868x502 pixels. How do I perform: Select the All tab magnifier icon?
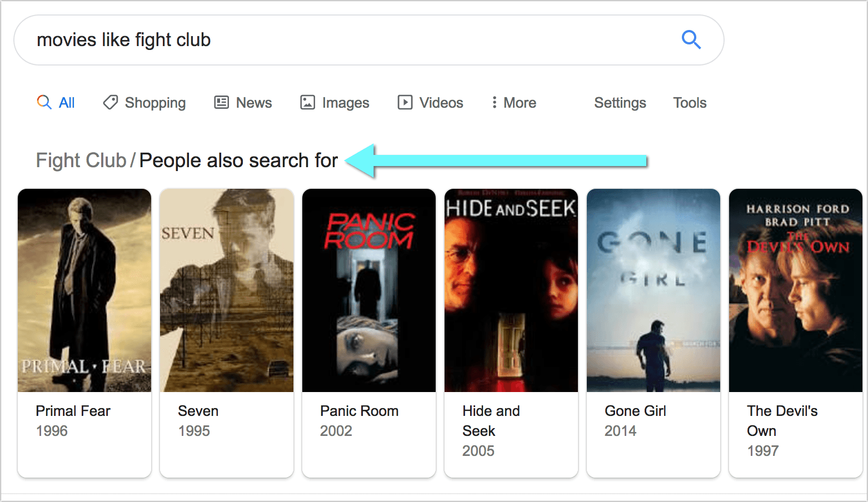tap(44, 102)
